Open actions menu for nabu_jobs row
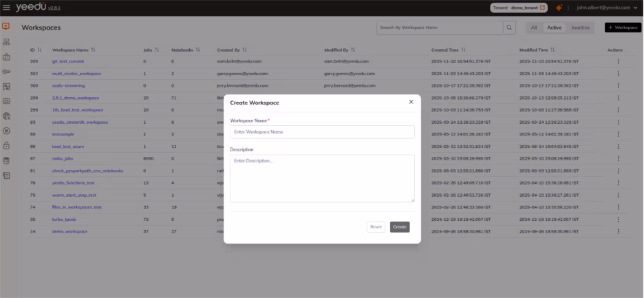Image resolution: width=644 pixels, height=298 pixels. pyautogui.click(x=618, y=158)
